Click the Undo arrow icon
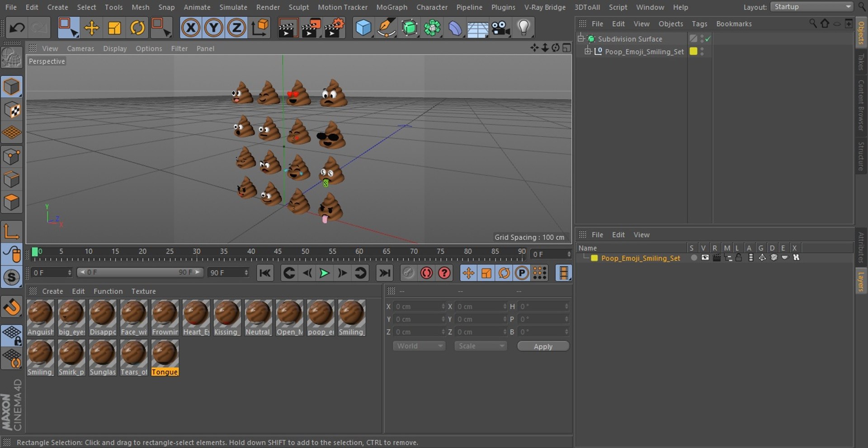Viewport: 868px width, 448px height. [17, 28]
